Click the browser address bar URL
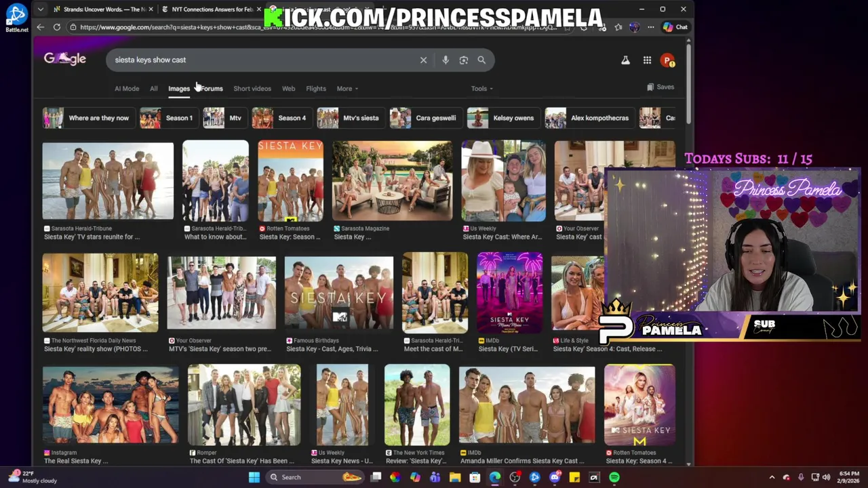This screenshot has width=868, height=488. pyautogui.click(x=319, y=27)
